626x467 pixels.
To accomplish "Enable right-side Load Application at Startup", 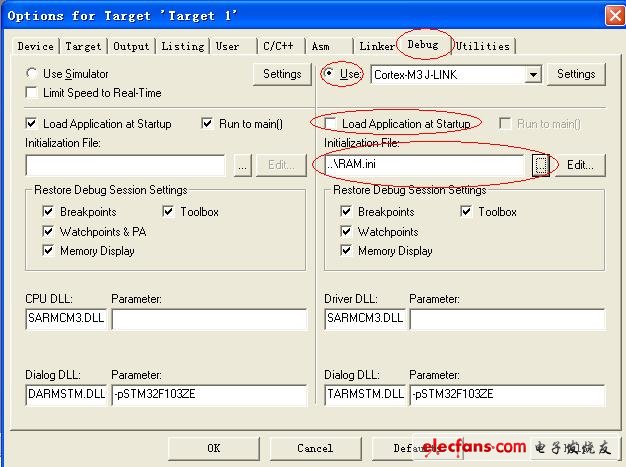I will tap(329, 124).
